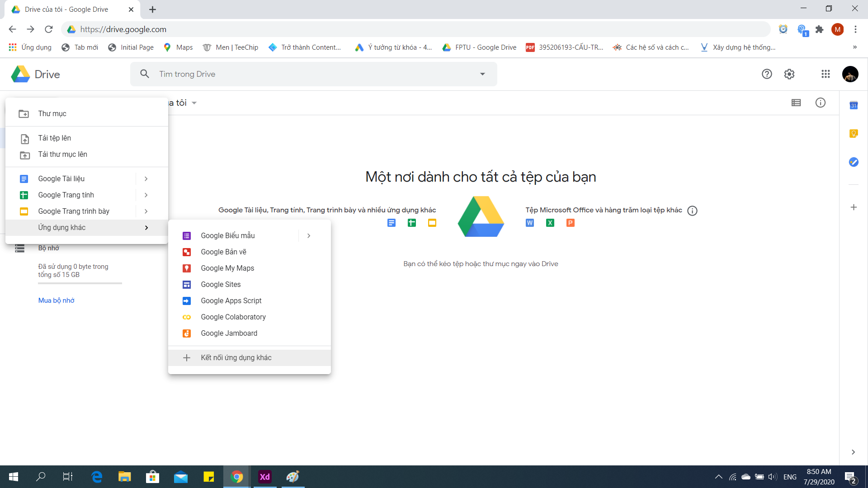The width and height of the screenshot is (868, 488).
Task: Choose Google Sites from submenu
Action: (x=250, y=285)
